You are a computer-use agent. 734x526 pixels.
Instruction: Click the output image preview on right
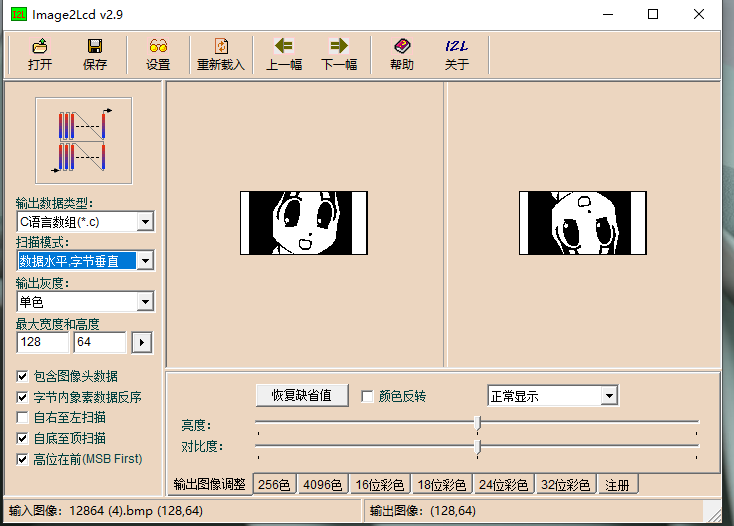tap(583, 223)
